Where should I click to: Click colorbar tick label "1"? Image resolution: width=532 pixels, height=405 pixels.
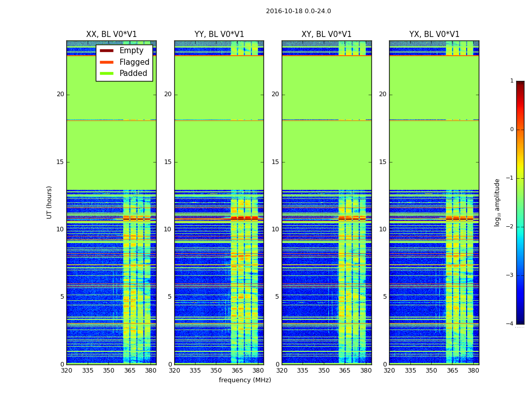click(512, 80)
